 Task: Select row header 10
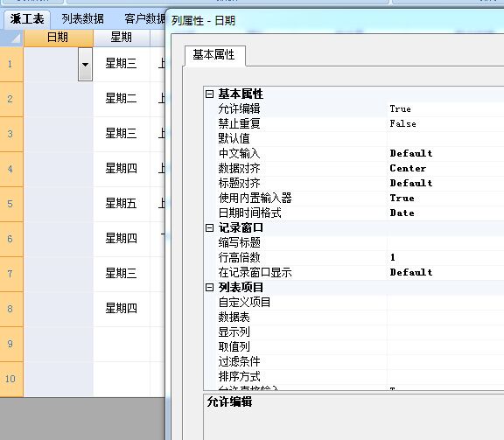coord(11,380)
